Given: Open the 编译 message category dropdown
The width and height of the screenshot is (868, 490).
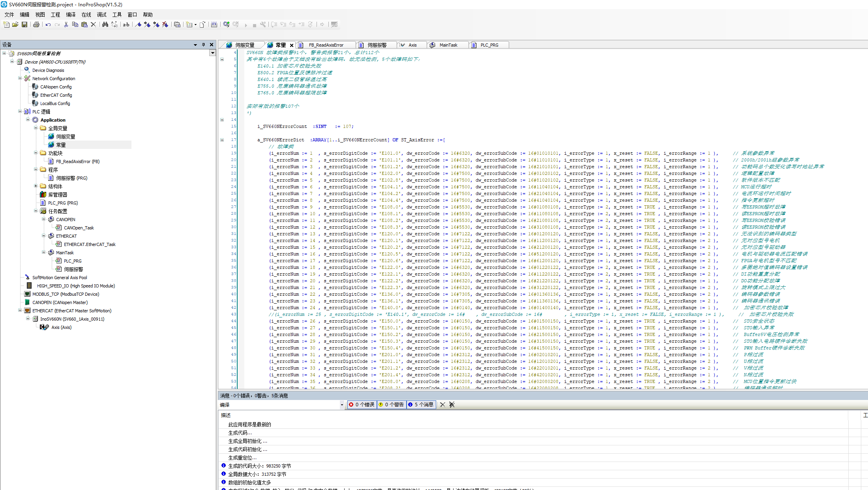Looking at the screenshot, I should [x=342, y=405].
